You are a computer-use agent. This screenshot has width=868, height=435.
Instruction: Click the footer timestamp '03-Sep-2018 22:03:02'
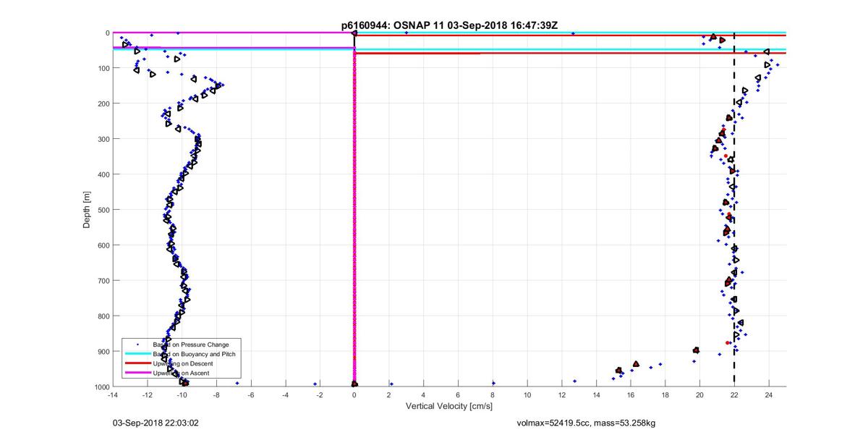156,422
